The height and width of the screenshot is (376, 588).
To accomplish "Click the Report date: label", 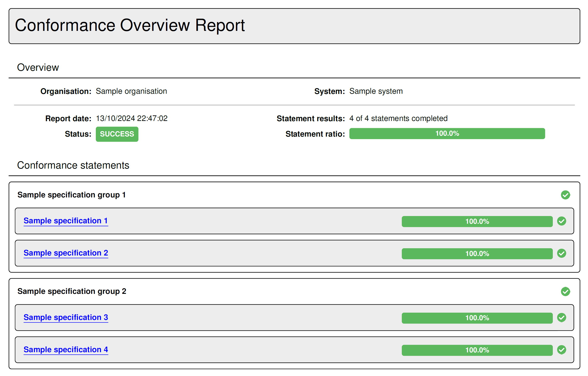I will 68,119.
